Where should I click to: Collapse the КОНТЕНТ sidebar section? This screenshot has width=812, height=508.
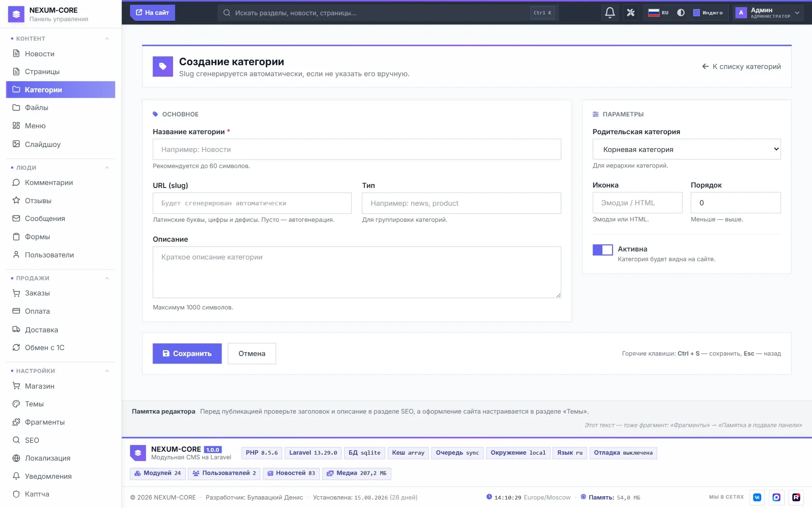107,39
